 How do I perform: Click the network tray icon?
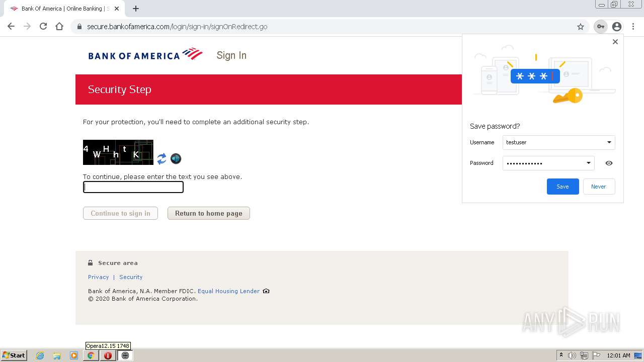584,355
